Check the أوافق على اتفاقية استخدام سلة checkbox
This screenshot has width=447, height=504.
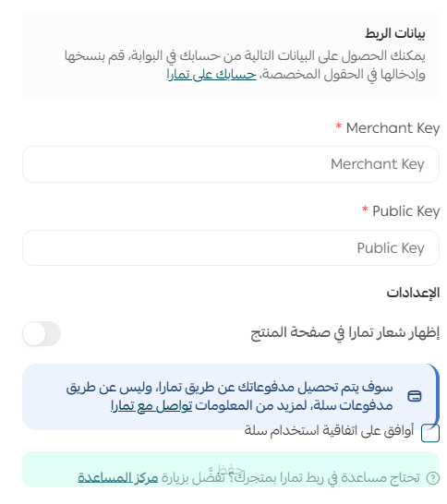pos(430,433)
